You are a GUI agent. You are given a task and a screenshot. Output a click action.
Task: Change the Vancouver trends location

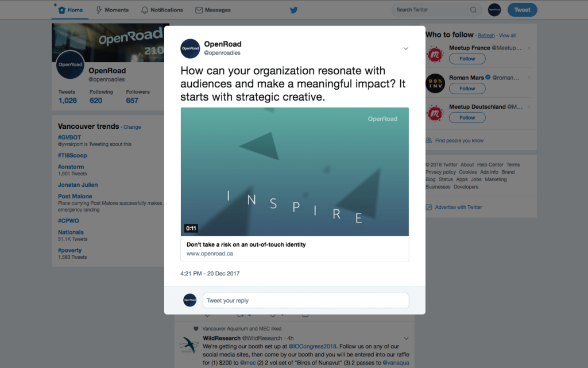[x=132, y=127]
